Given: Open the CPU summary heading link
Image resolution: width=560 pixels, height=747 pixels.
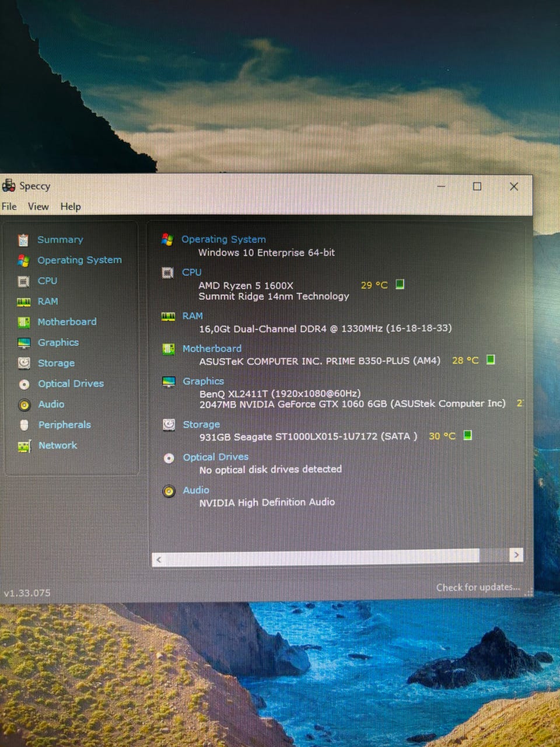Looking at the screenshot, I should pyautogui.click(x=192, y=273).
